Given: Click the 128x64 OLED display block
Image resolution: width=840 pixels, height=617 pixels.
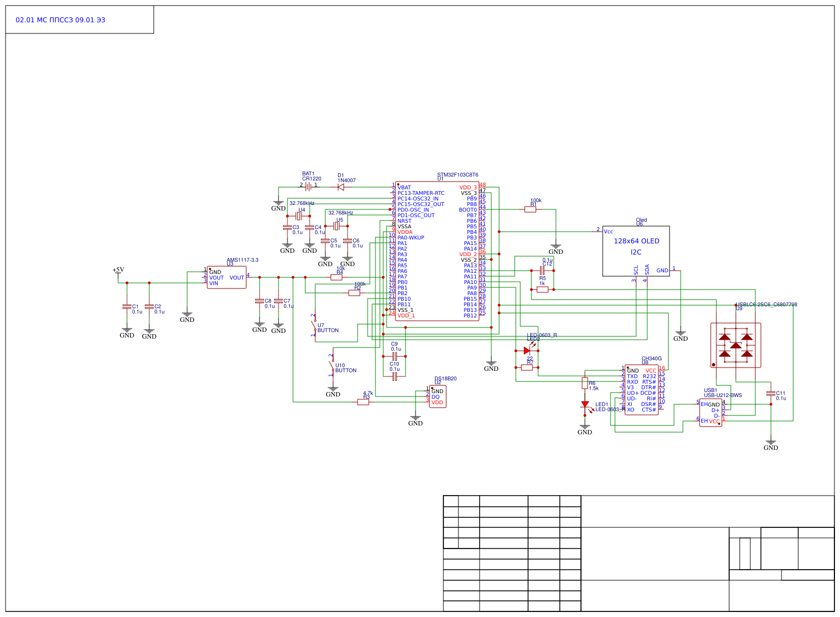Looking at the screenshot, I should [636, 251].
